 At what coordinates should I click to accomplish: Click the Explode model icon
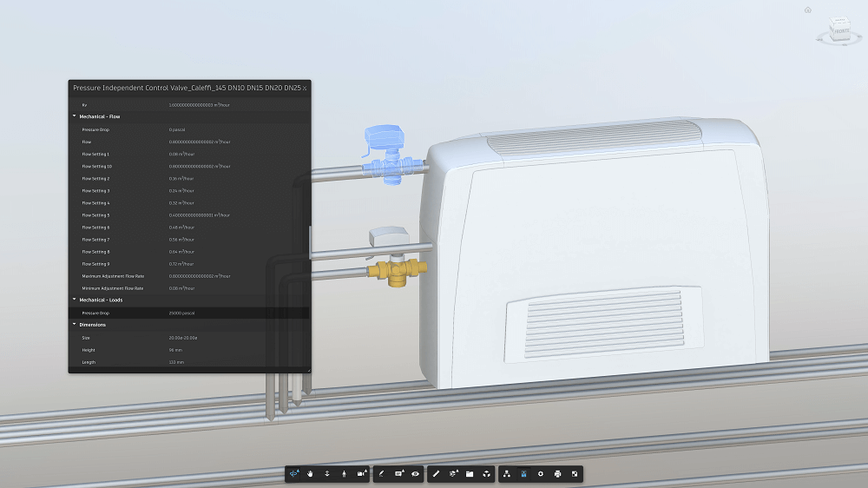(486, 474)
